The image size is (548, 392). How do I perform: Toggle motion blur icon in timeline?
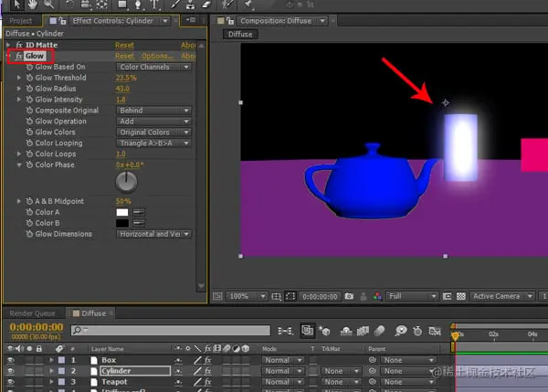coord(379,331)
